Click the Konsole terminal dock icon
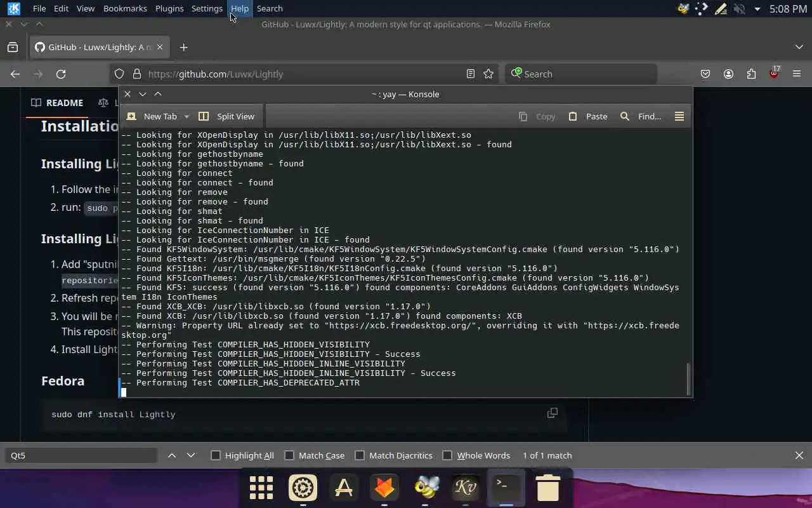 pos(506,488)
